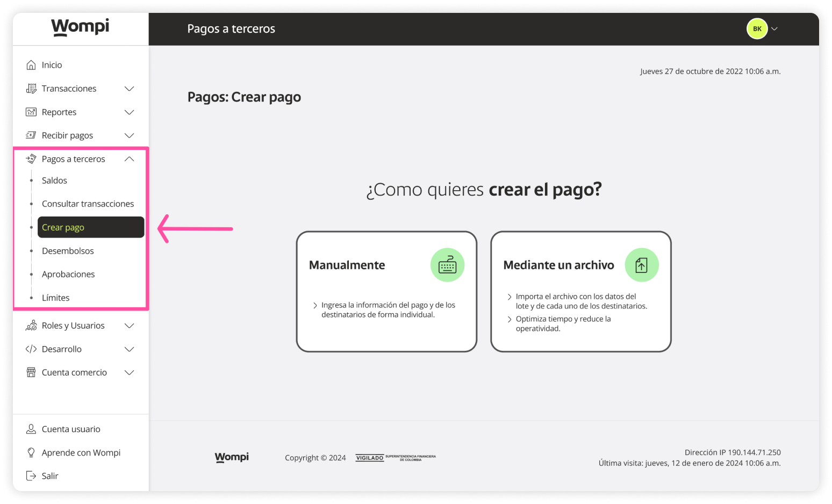This screenshot has width=832, height=504.
Task: Select Saldos from the sidebar
Action: (54, 180)
